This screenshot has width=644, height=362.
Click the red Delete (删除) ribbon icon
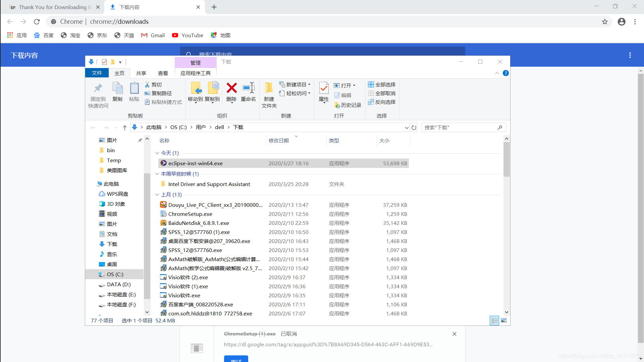[x=231, y=88]
